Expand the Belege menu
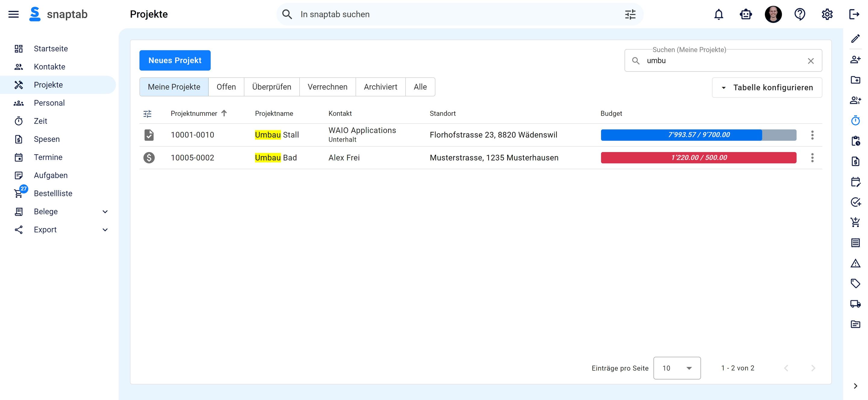 click(105, 211)
